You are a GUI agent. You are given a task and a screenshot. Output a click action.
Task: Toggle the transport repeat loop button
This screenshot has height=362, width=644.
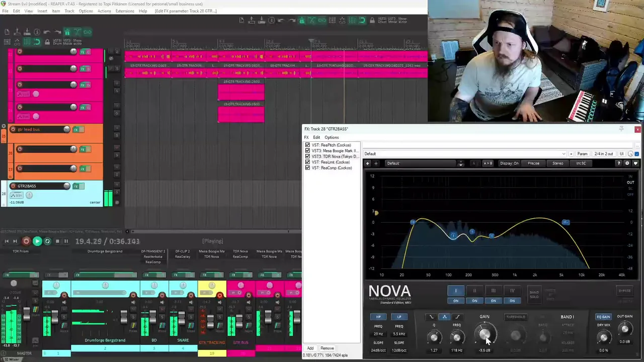tap(47, 241)
